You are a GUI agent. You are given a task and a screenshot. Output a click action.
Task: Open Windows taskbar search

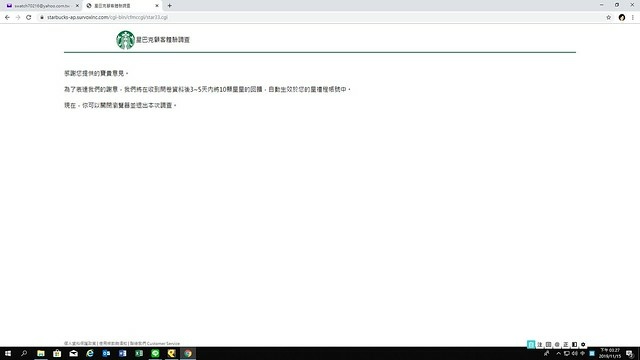point(24,353)
